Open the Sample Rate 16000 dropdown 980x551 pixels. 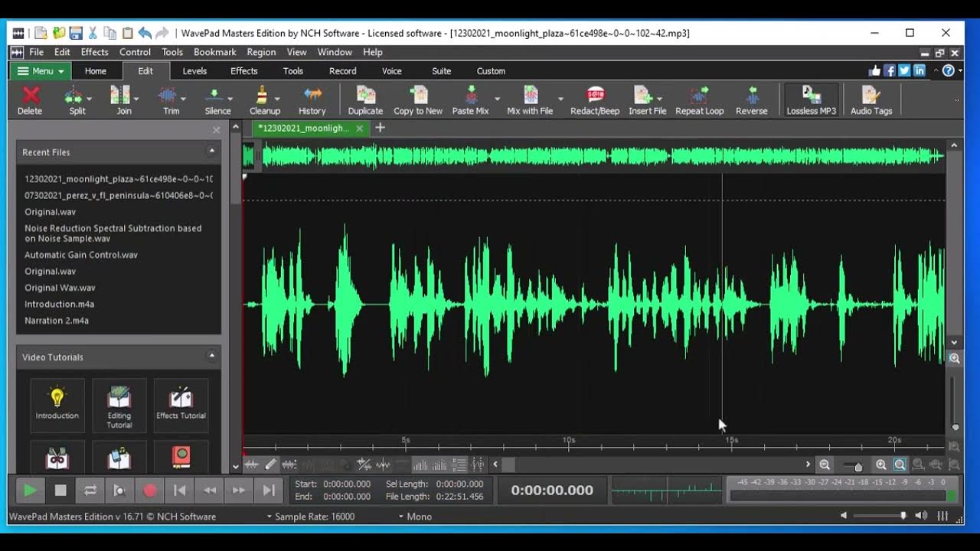click(x=310, y=517)
